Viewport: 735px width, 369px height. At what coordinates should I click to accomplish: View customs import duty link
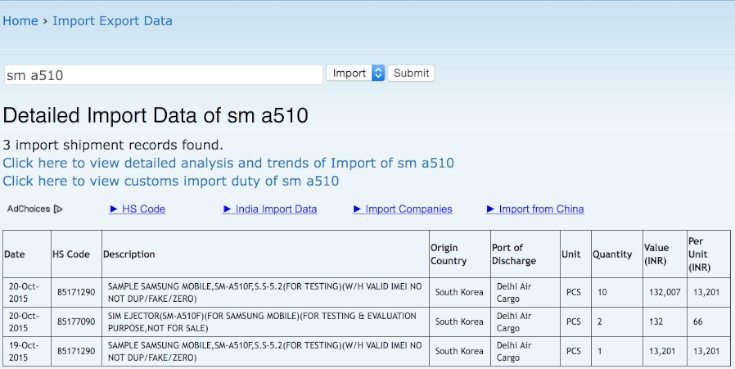coord(171,181)
